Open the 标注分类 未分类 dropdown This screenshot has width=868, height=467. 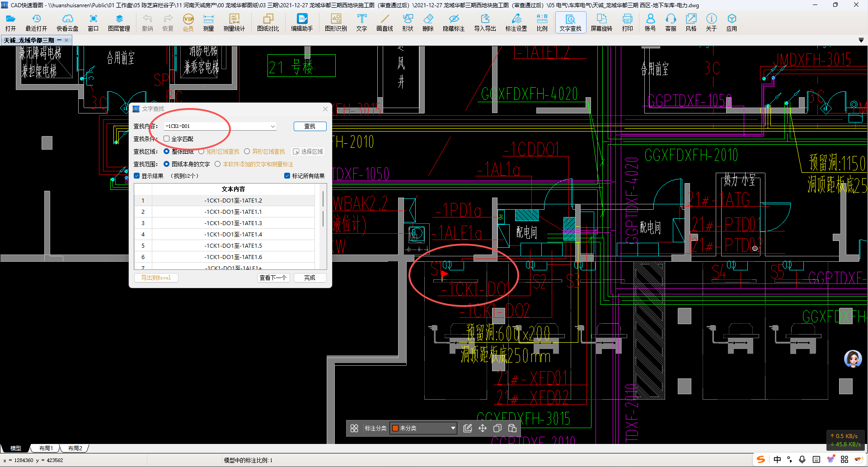click(453, 428)
